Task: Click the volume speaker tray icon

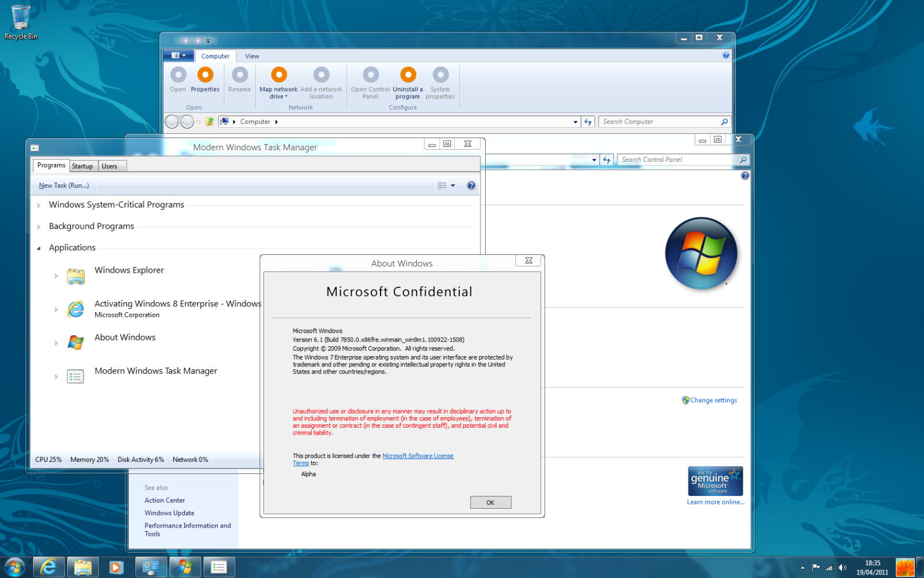Action: (842, 568)
